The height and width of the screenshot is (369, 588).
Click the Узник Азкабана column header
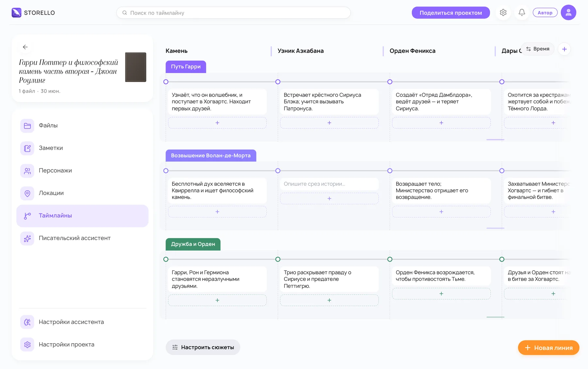301,51
